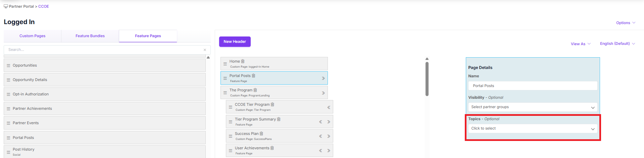This screenshot has width=644, height=158.
Task: Delete the Home header using trash icon
Action: pos(243,61)
